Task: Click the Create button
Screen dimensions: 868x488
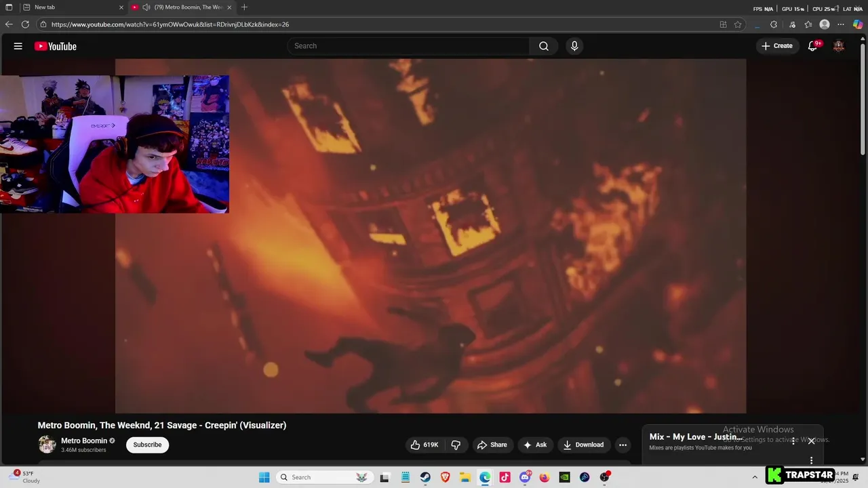Action: coord(777,46)
